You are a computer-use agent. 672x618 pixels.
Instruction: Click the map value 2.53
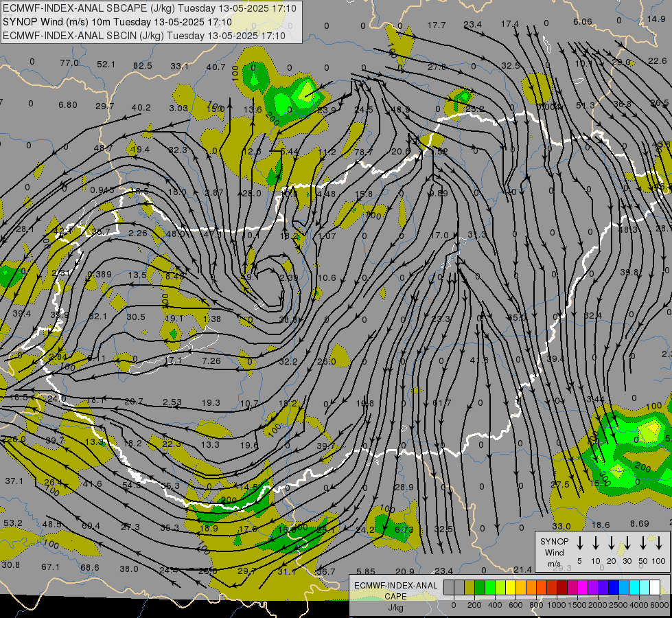click(x=172, y=402)
